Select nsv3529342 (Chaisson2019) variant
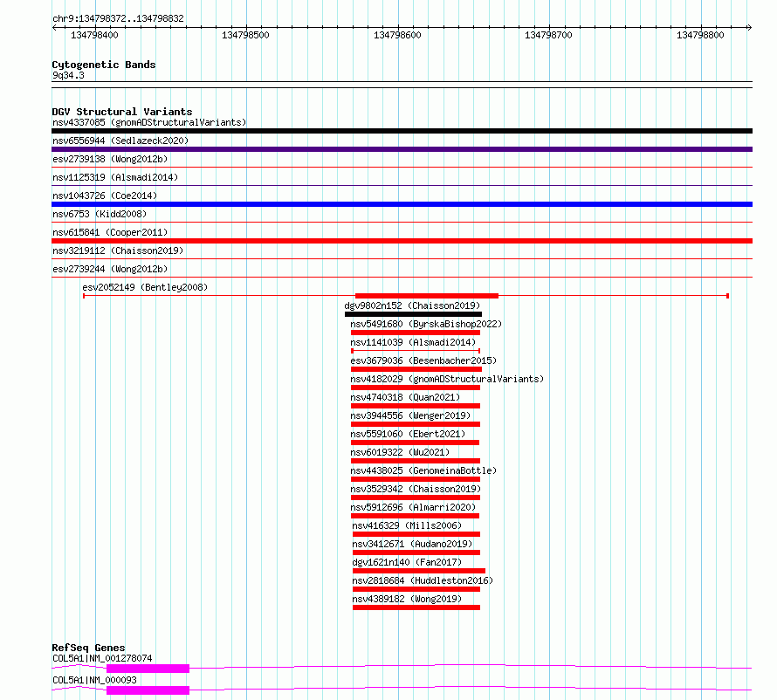The width and height of the screenshot is (777, 700). pyautogui.click(x=416, y=489)
